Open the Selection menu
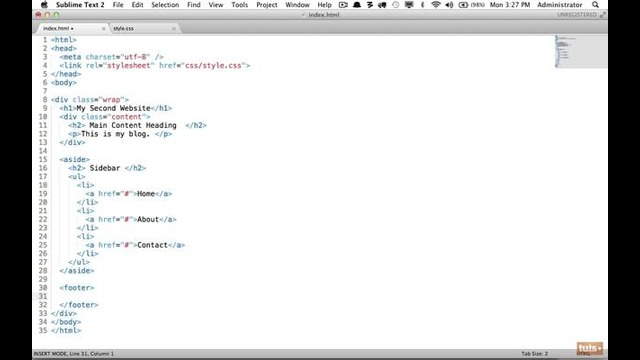 pos(165,5)
